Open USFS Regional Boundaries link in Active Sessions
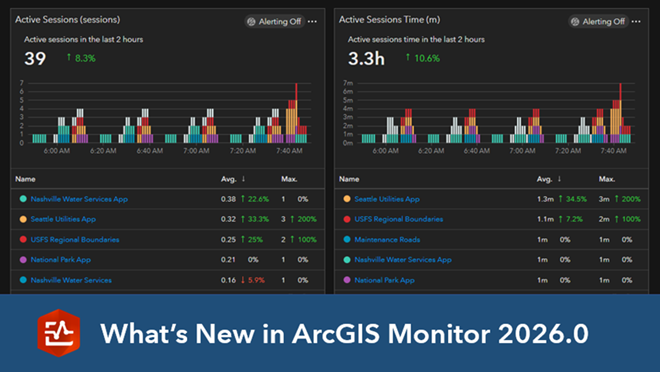 point(75,239)
